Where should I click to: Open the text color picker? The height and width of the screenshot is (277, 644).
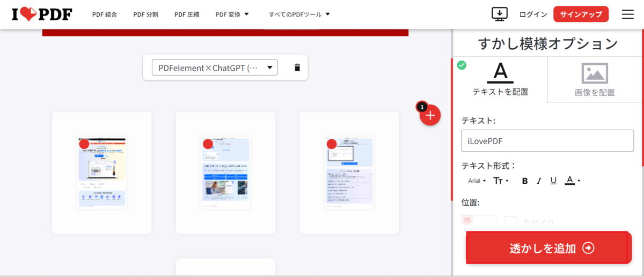pos(573,181)
